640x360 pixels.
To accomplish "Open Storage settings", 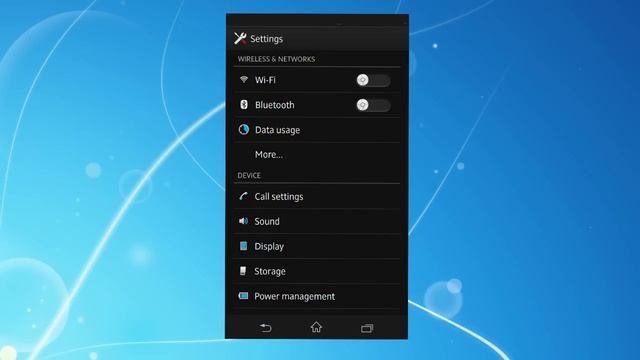I will coord(317,271).
